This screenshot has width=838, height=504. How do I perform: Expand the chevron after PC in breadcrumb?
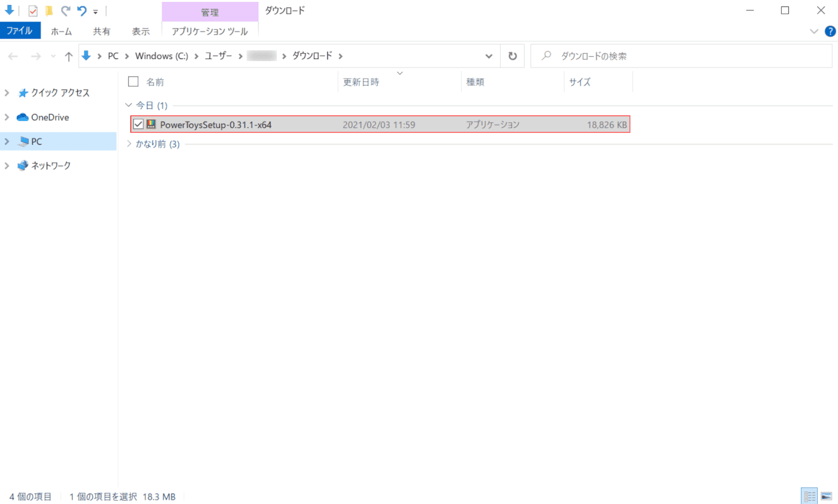pos(127,56)
